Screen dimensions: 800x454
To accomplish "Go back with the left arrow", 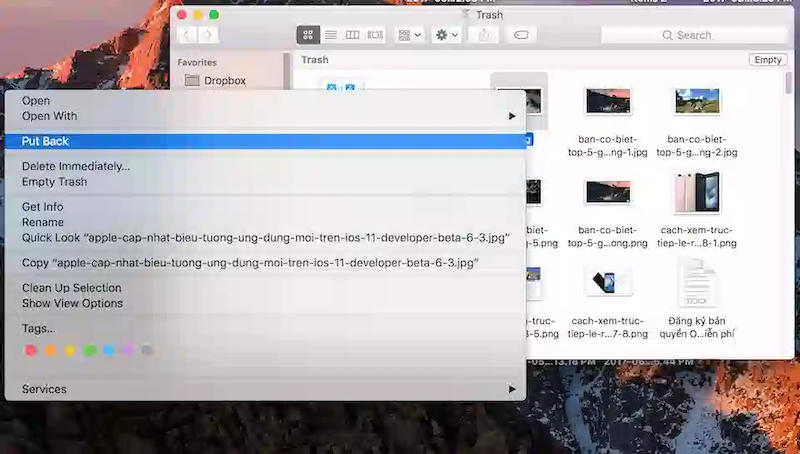I will pos(187,35).
